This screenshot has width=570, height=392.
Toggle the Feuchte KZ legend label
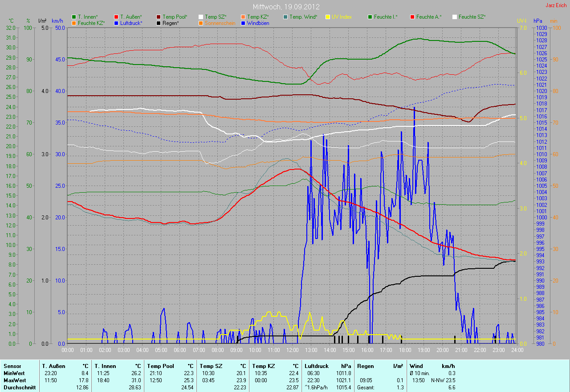tap(91, 23)
